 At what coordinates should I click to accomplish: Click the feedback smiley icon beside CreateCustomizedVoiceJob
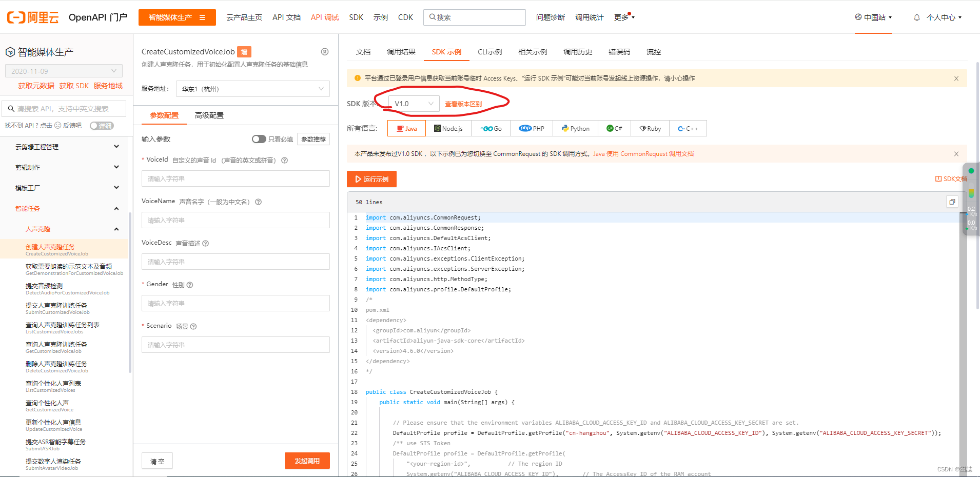[x=325, y=52]
